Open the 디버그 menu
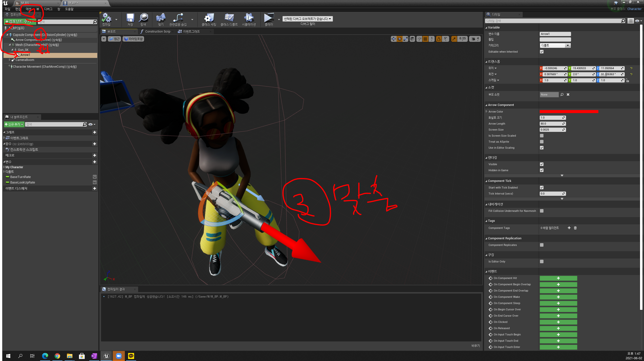Viewport: 644px width, 361px height. (48, 9)
